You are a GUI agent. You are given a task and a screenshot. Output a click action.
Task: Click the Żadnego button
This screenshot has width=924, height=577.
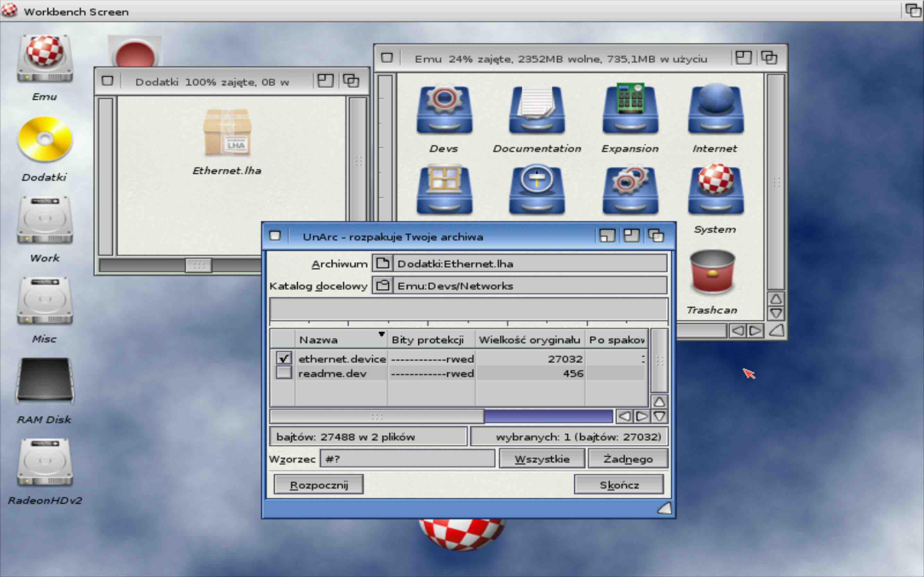point(628,459)
